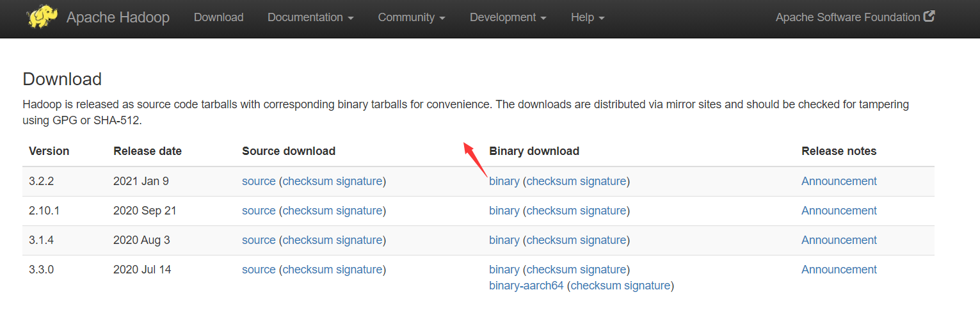The width and height of the screenshot is (980, 324).
Task: Open binary signature for version 3.1.4
Action: click(603, 240)
